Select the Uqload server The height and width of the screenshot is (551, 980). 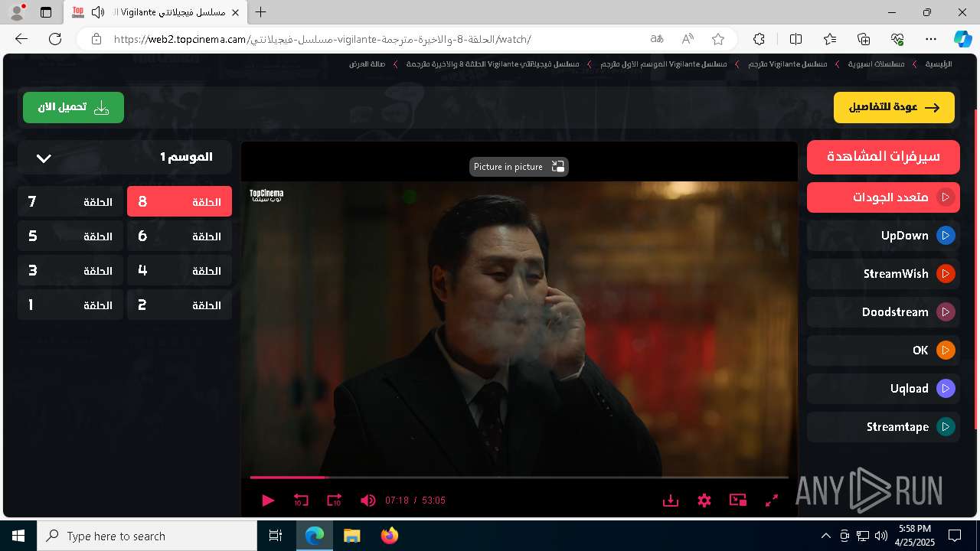pyautogui.click(x=884, y=389)
